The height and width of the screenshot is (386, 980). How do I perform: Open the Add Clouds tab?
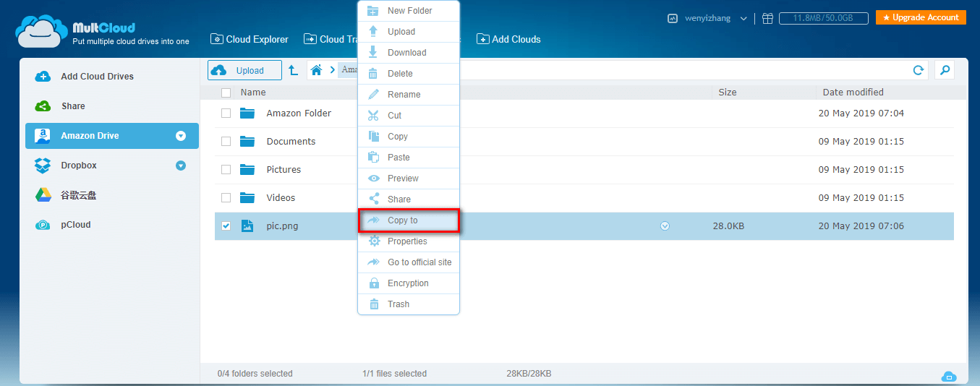click(x=508, y=39)
